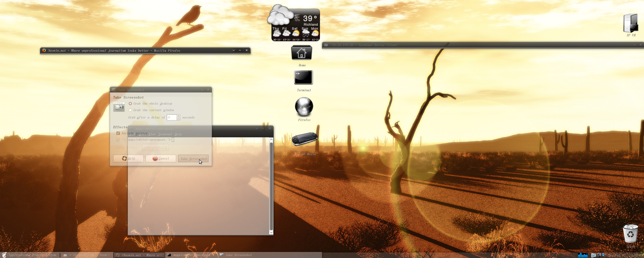Screen dimensions: 644x258
Task: Click the Neowin.net Firefox window title bar text
Action: (114, 51)
